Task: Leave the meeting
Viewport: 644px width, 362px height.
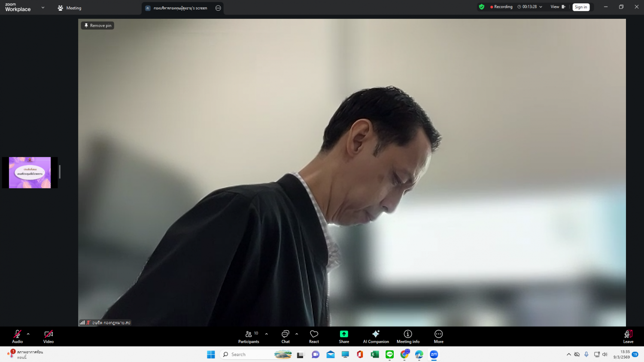Action: tap(628, 336)
